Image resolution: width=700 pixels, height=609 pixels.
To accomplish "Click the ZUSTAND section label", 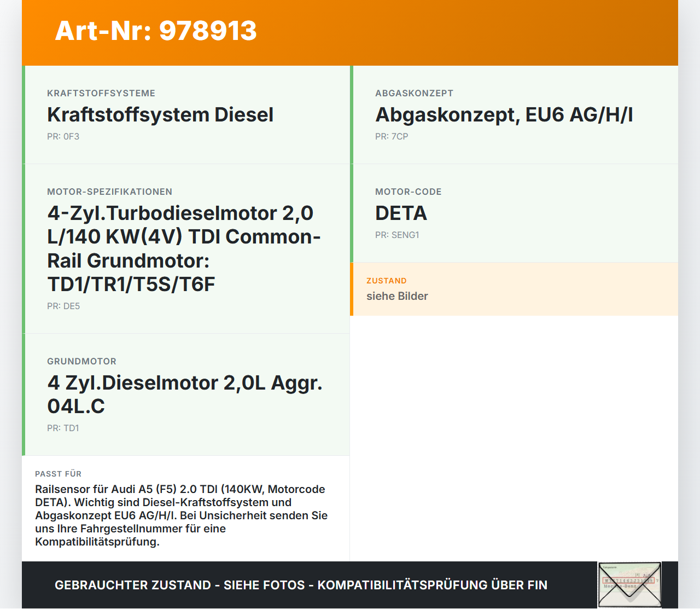I will [x=386, y=281].
